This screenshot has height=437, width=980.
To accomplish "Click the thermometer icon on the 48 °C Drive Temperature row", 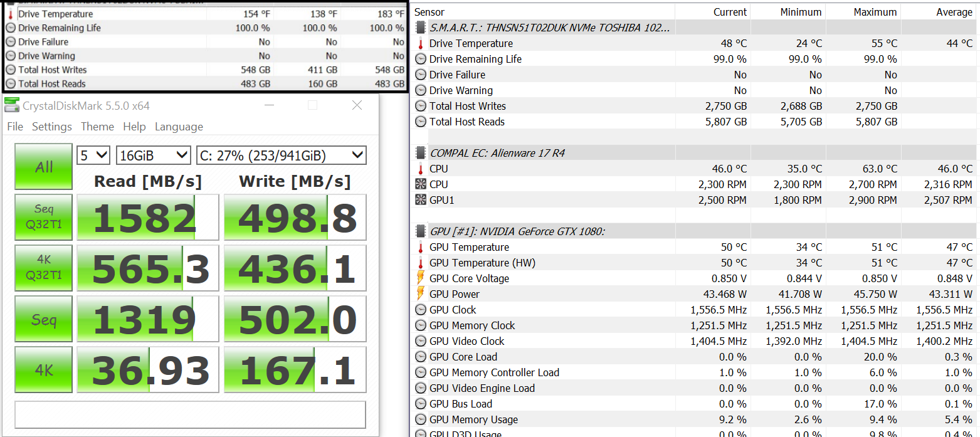I will 421,43.
